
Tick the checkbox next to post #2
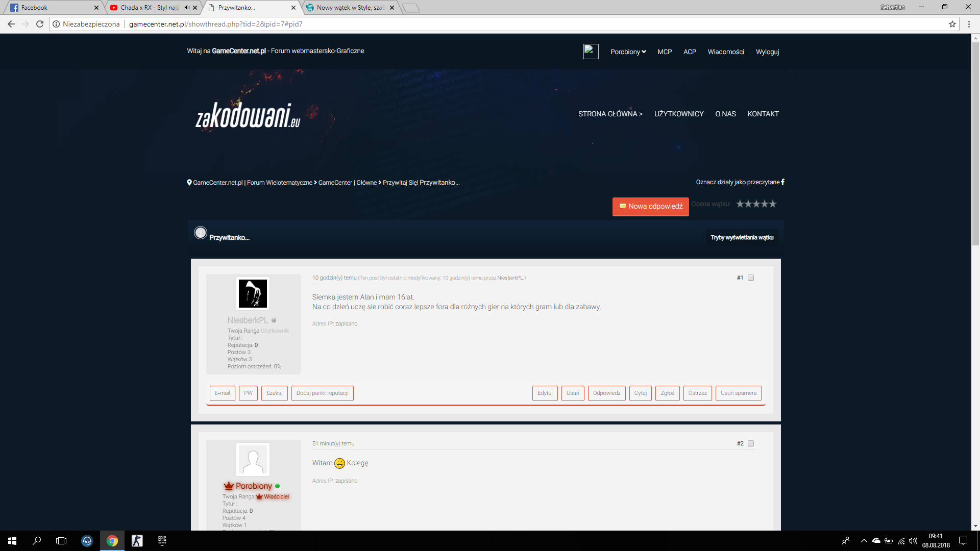tap(751, 444)
